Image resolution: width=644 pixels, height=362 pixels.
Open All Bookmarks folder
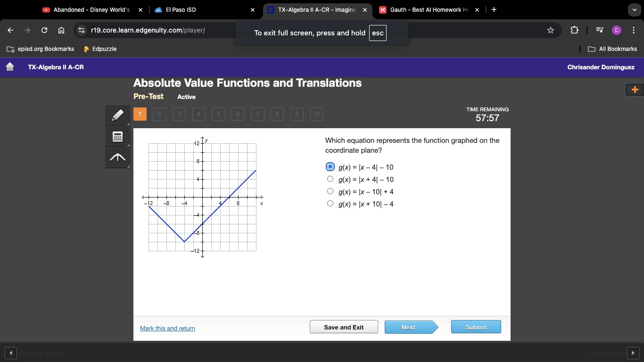coord(612,49)
